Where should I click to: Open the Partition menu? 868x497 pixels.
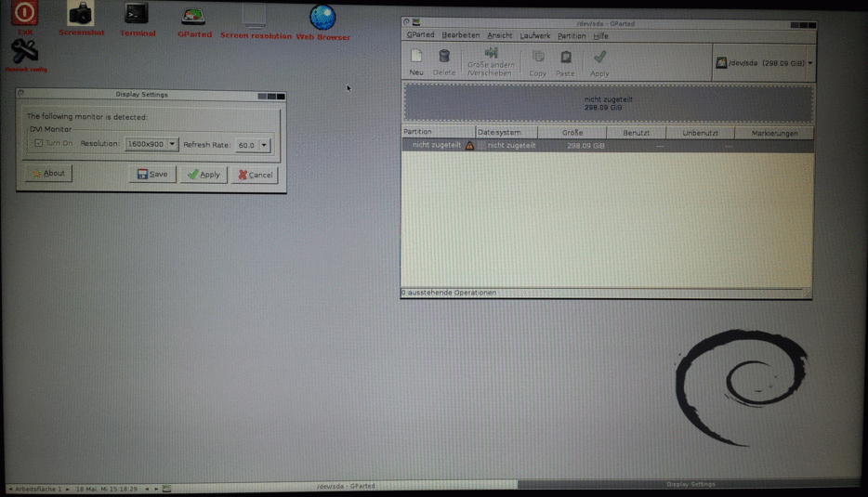click(572, 36)
